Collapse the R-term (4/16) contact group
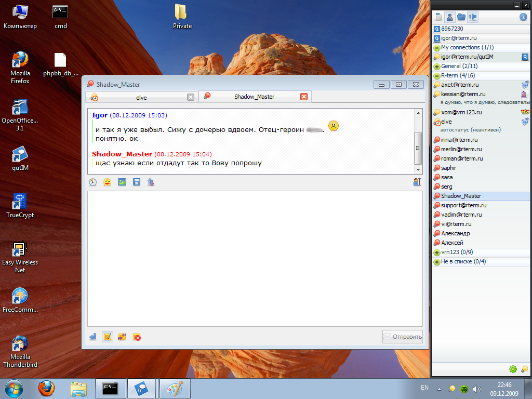The width and height of the screenshot is (532, 399). point(437,75)
